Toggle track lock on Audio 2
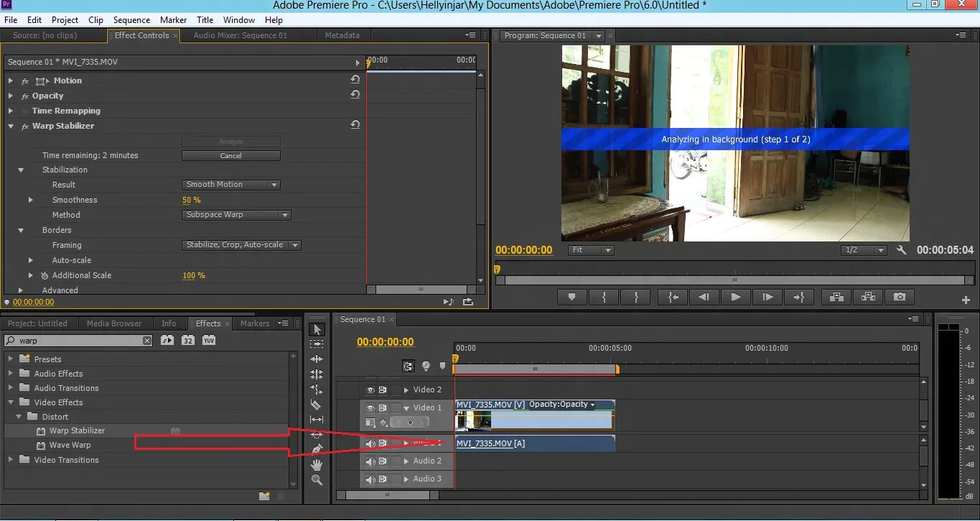This screenshot has height=521, width=980. [396, 461]
